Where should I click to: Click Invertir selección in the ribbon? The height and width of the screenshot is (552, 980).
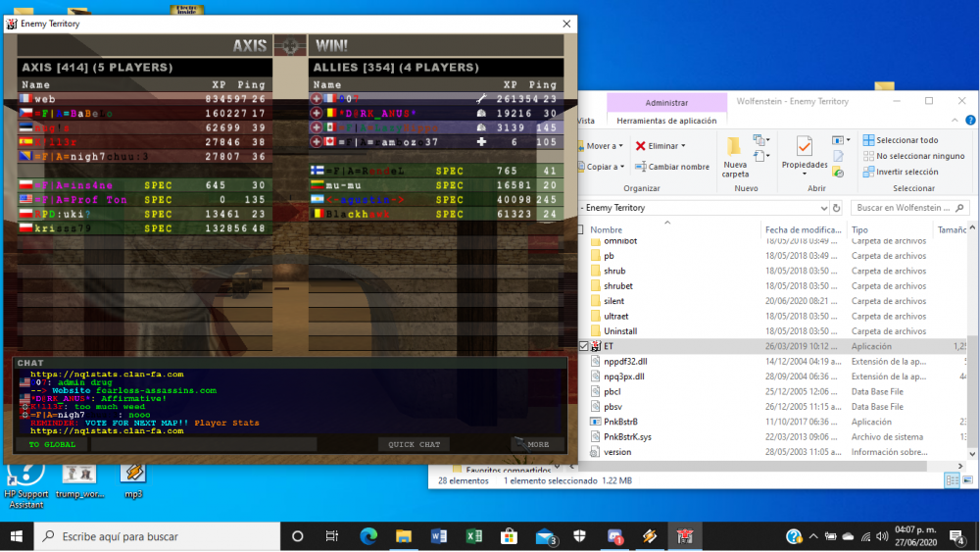coord(900,172)
